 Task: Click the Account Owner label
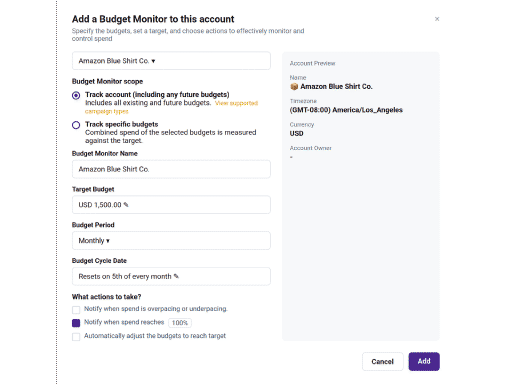310,148
